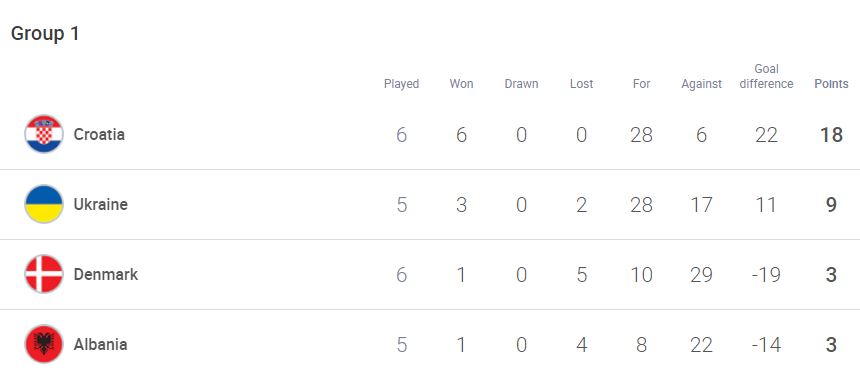860x373 pixels.
Task: Click the For column header
Action: [x=641, y=84]
